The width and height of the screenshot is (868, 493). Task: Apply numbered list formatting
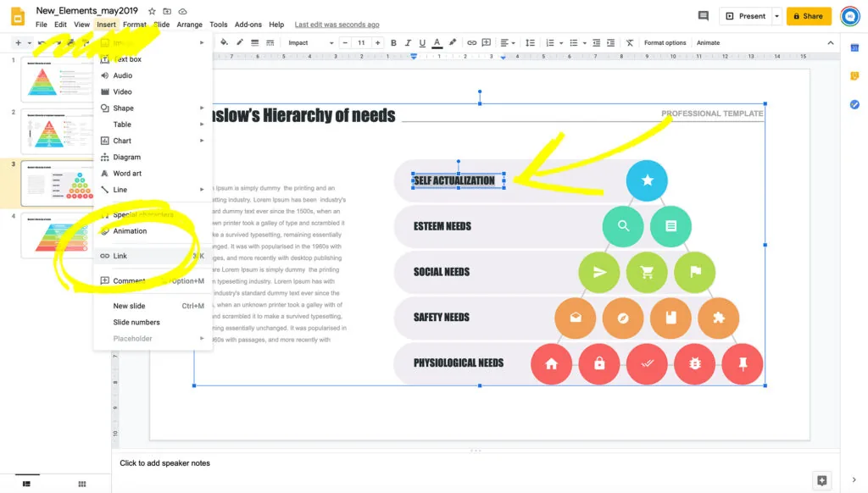point(549,42)
